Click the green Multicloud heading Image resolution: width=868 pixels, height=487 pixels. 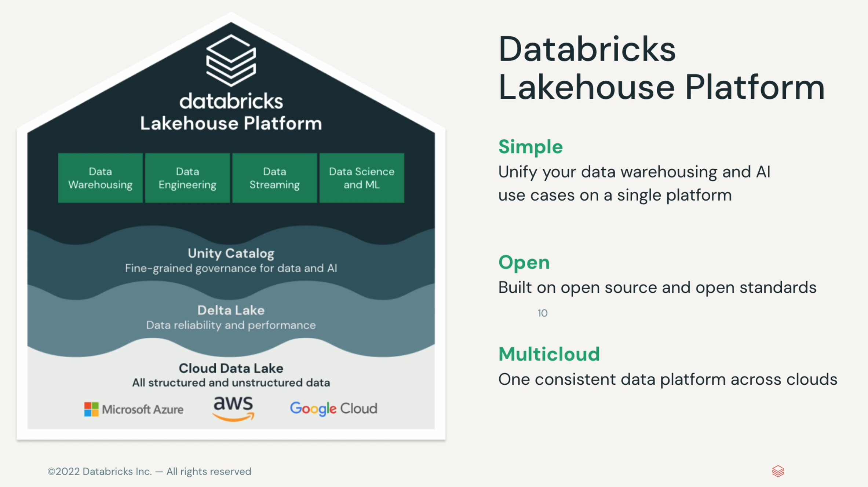coord(549,354)
